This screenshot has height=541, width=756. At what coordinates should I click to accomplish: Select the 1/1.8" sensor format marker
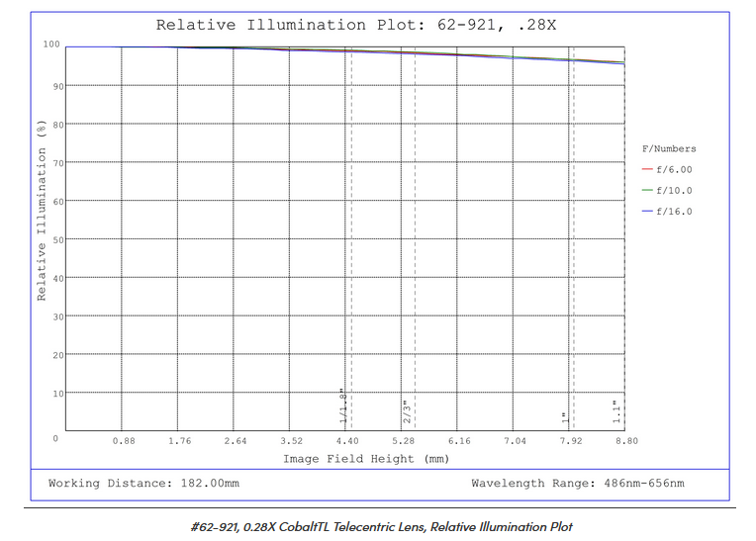point(344,406)
